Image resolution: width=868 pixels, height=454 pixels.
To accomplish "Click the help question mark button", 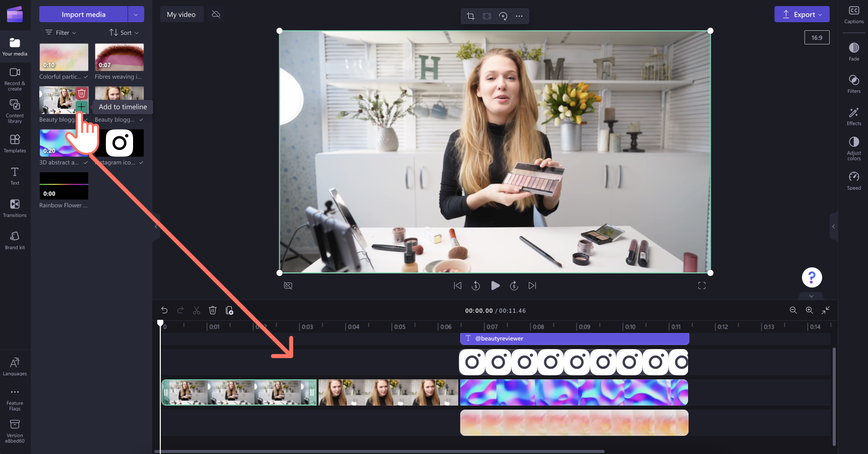I will point(812,277).
